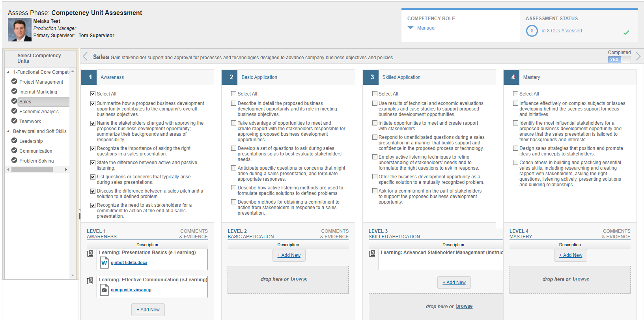Click browse link in Level 3 drop area

tap(464, 306)
